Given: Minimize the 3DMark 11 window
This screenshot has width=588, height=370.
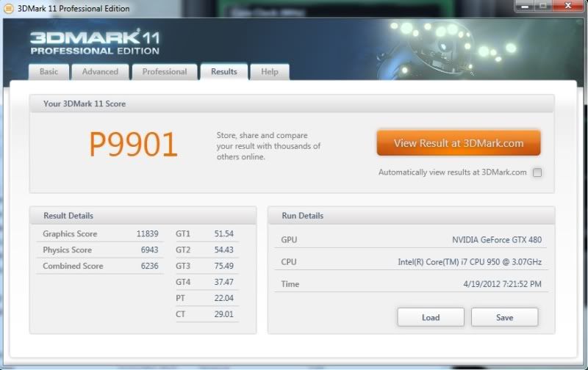Looking at the screenshot, I should coord(525,6).
